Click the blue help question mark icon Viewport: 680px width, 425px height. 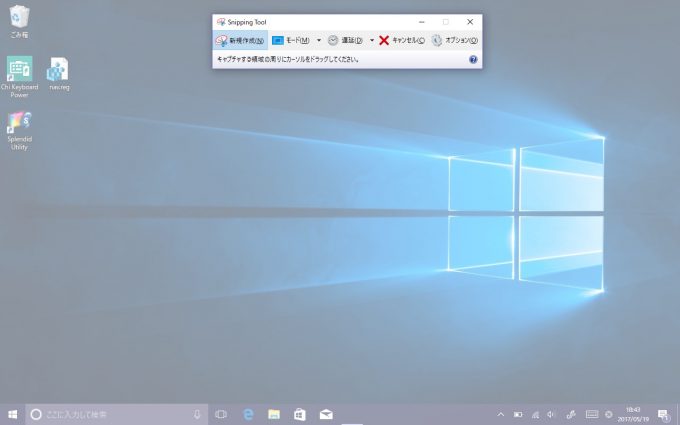tap(473, 59)
